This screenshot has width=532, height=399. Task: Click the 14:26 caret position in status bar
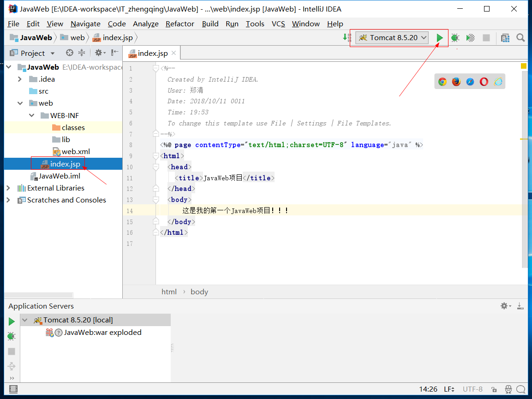pyautogui.click(x=428, y=389)
